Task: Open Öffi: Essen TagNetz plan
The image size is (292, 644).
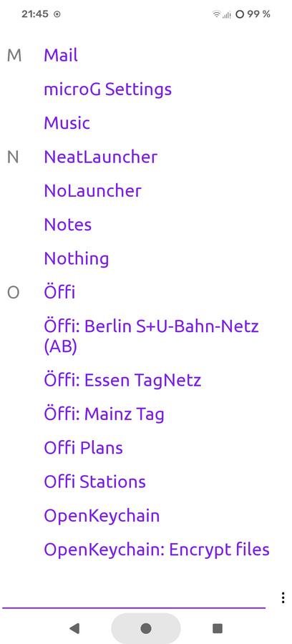Action: (122, 381)
